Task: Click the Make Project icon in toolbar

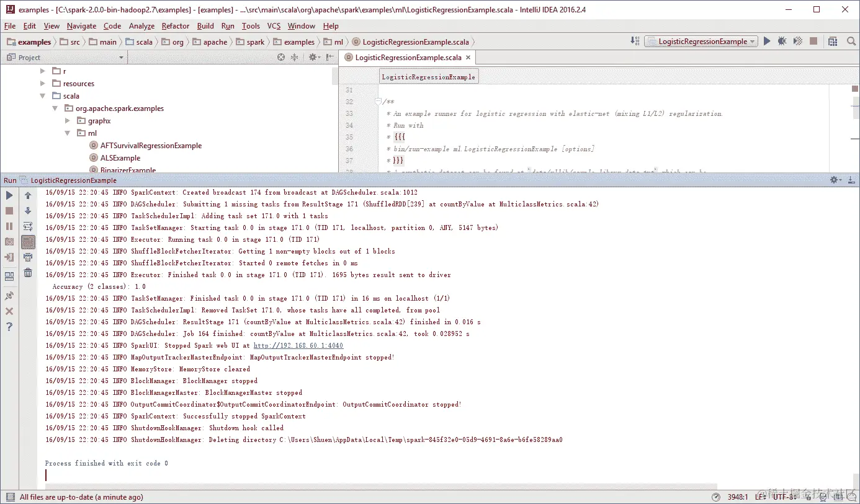Action: click(x=635, y=41)
